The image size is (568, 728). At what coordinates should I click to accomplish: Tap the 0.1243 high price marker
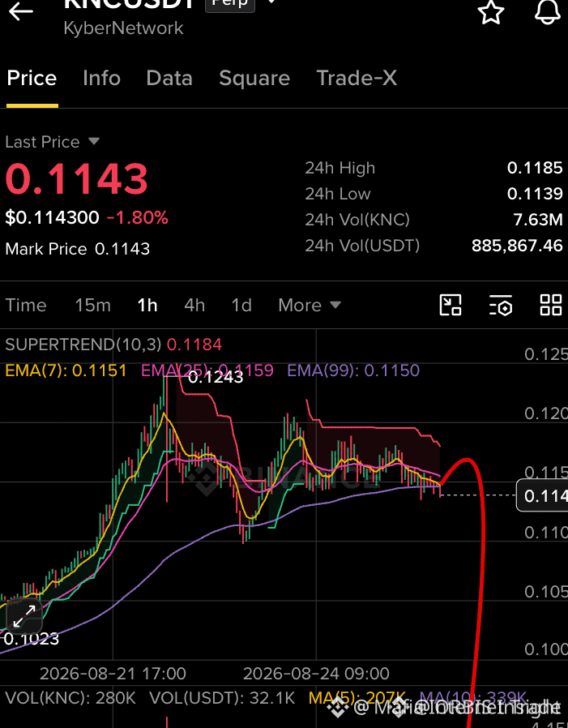pyautogui.click(x=216, y=377)
